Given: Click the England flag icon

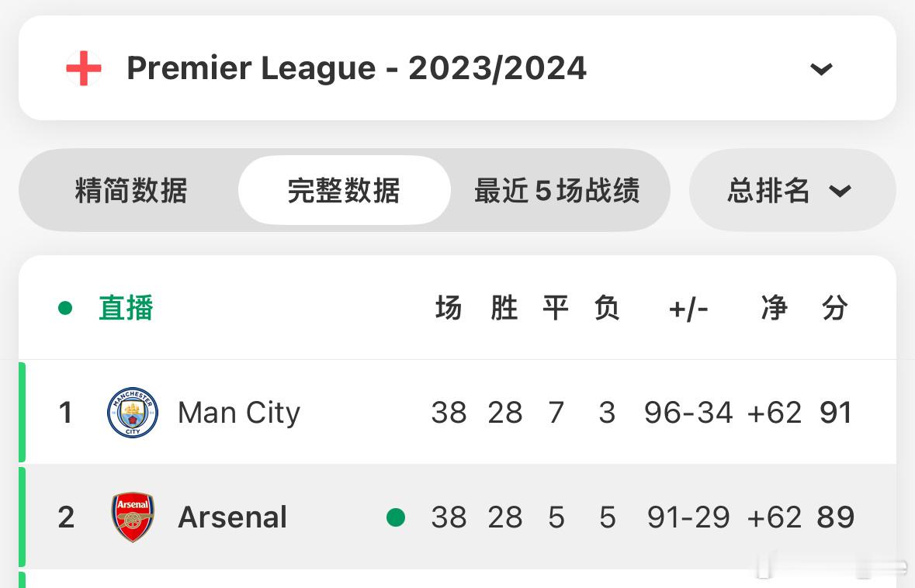Looking at the screenshot, I should (x=84, y=68).
